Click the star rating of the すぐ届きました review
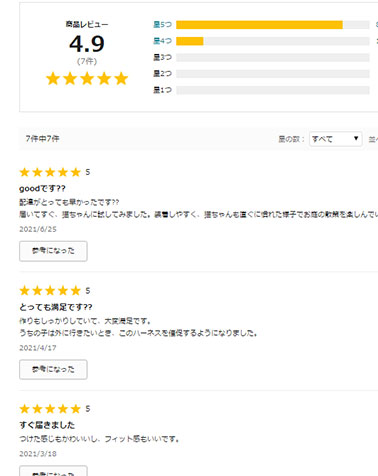This screenshot has width=378, height=476. pyautogui.click(x=50, y=409)
